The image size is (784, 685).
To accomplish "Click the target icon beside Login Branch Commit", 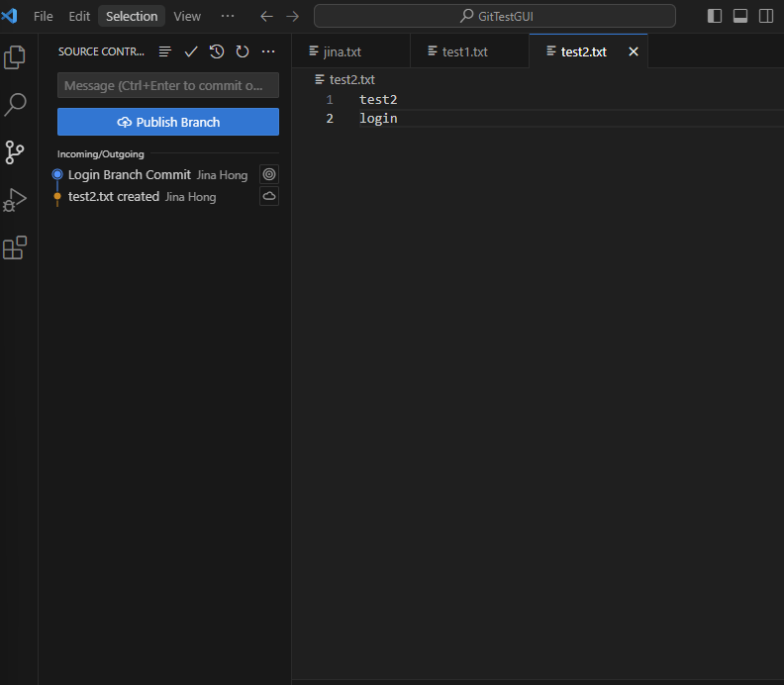I will tap(269, 174).
